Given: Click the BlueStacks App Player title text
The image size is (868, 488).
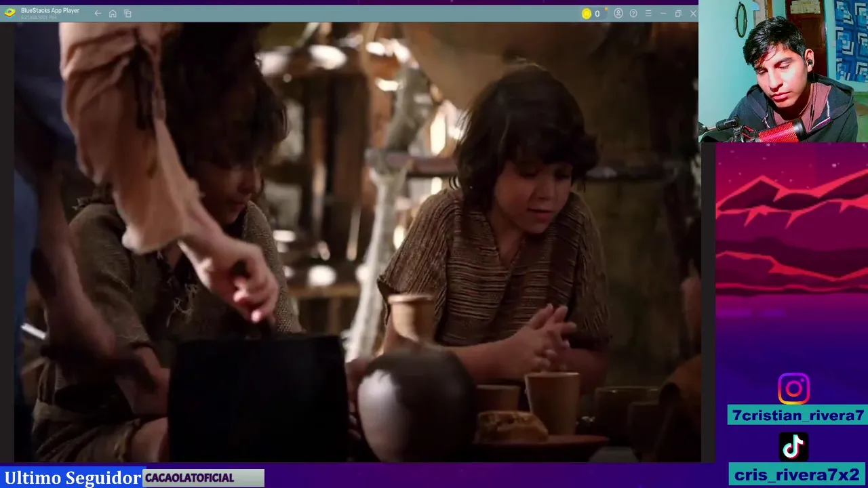Looking at the screenshot, I should tap(50, 11).
